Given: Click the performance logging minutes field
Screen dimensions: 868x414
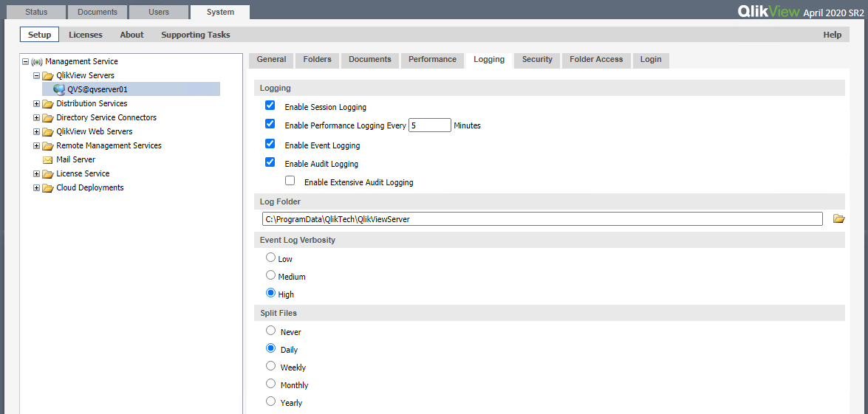Looking at the screenshot, I should point(430,125).
